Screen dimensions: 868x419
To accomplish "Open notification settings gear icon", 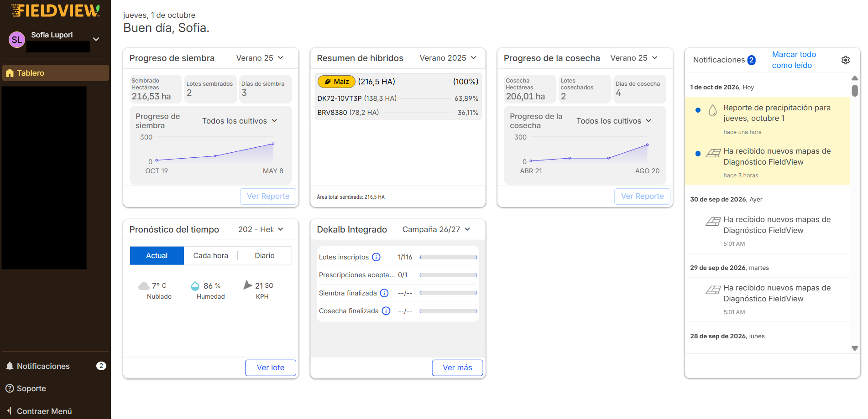I will click(846, 60).
